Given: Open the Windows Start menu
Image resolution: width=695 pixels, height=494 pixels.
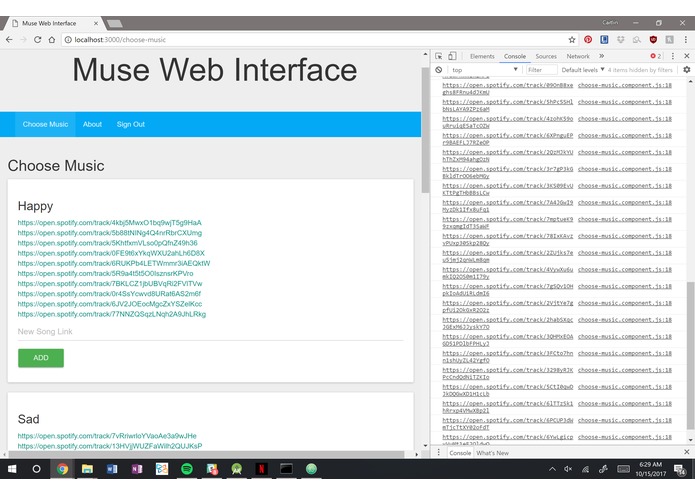Looking at the screenshot, I should [x=12, y=469].
